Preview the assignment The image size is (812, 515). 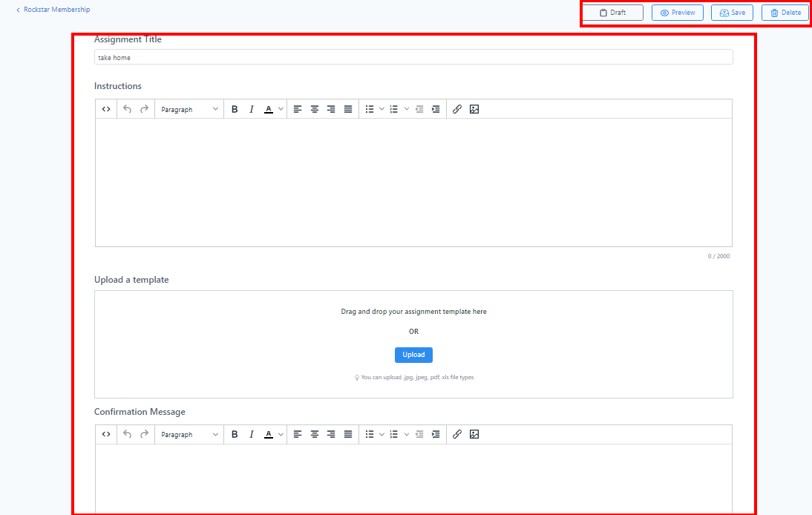pos(677,13)
